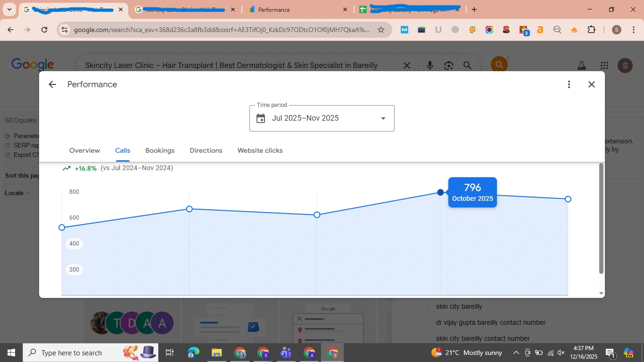
Task: Go back using the Performance panel arrow
Action: coord(52,84)
